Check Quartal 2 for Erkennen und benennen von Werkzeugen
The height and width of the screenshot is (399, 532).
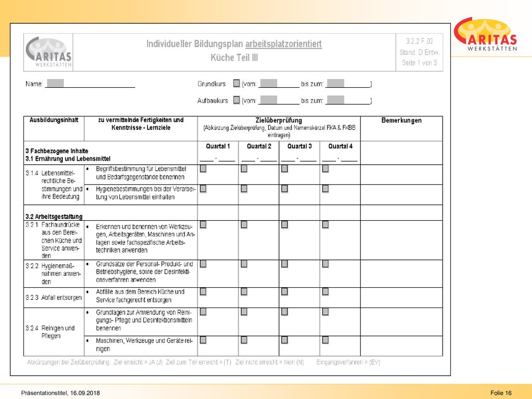click(x=244, y=224)
